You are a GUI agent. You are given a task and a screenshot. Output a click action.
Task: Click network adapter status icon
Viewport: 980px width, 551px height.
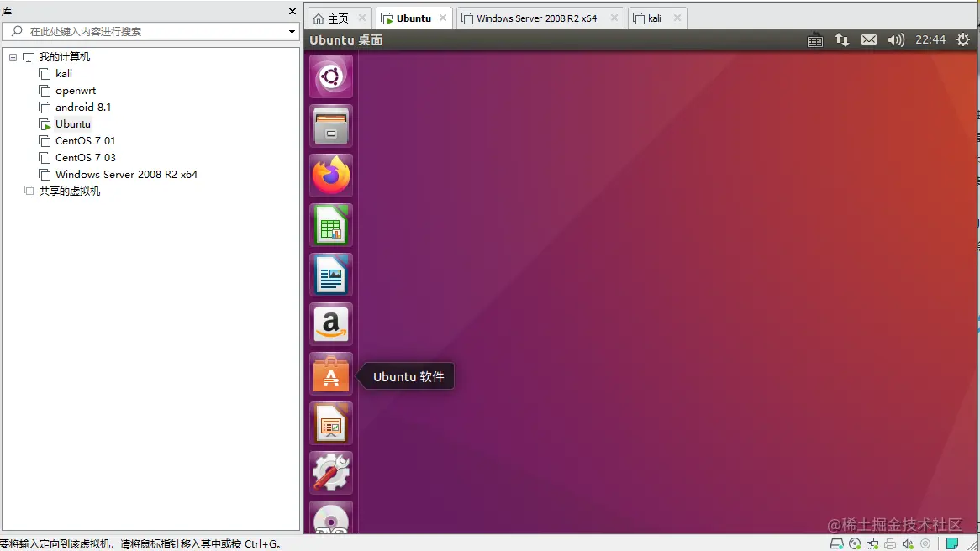click(872, 543)
